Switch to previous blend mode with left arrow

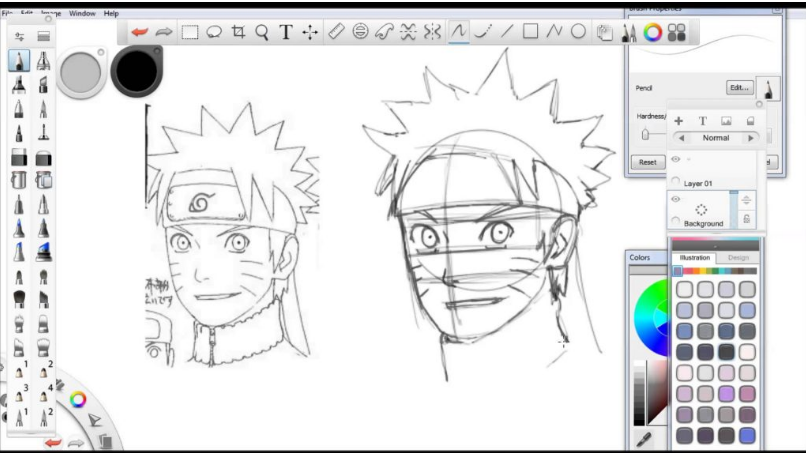coord(682,138)
